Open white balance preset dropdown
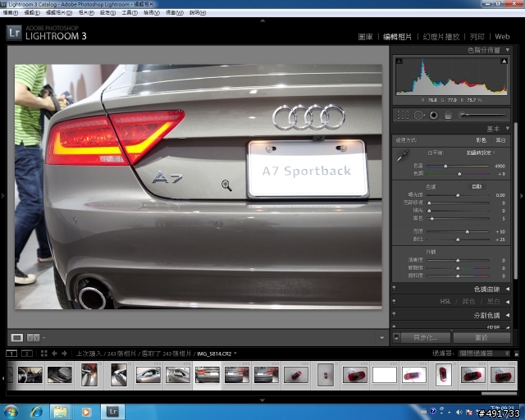 click(481, 153)
